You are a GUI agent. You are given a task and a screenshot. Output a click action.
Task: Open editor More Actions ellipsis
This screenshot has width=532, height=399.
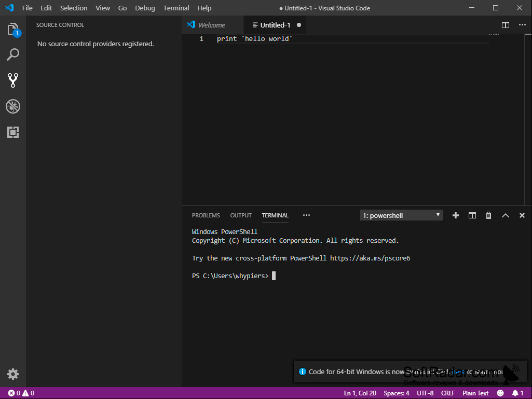(x=522, y=25)
